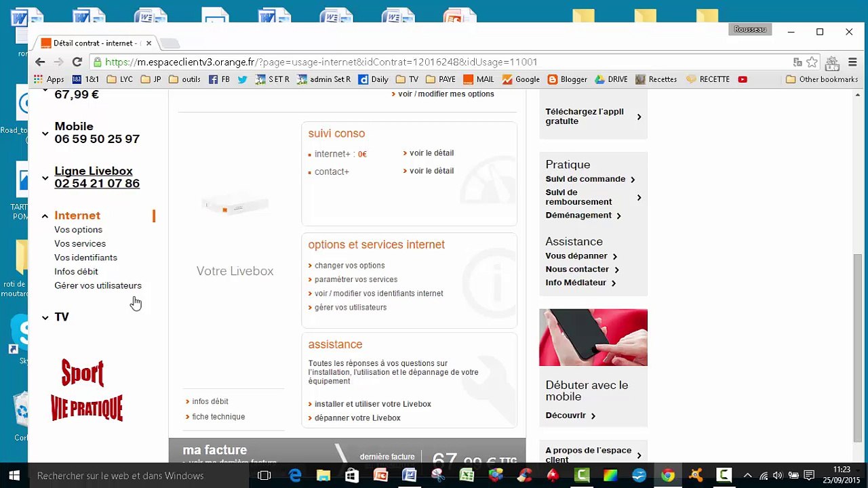
Task: Open the Apps grid shortcut in bookmarks bar
Action: 49,79
